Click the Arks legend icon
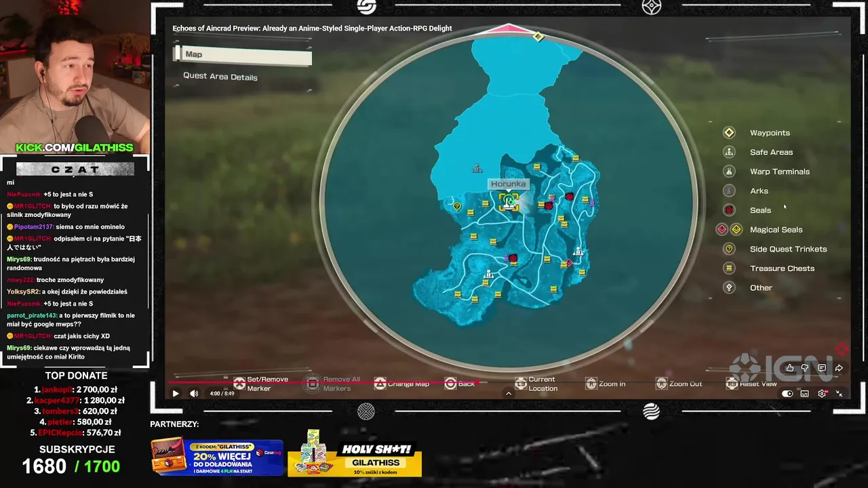This screenshot has width=868, height=488. click(x=729, y=190)
